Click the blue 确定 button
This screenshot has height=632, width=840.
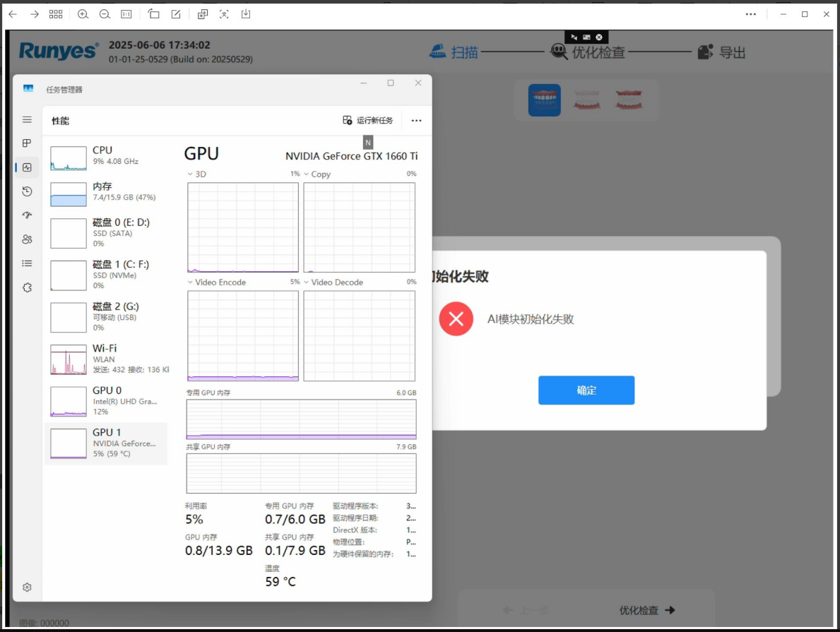[x=586, y=390]
